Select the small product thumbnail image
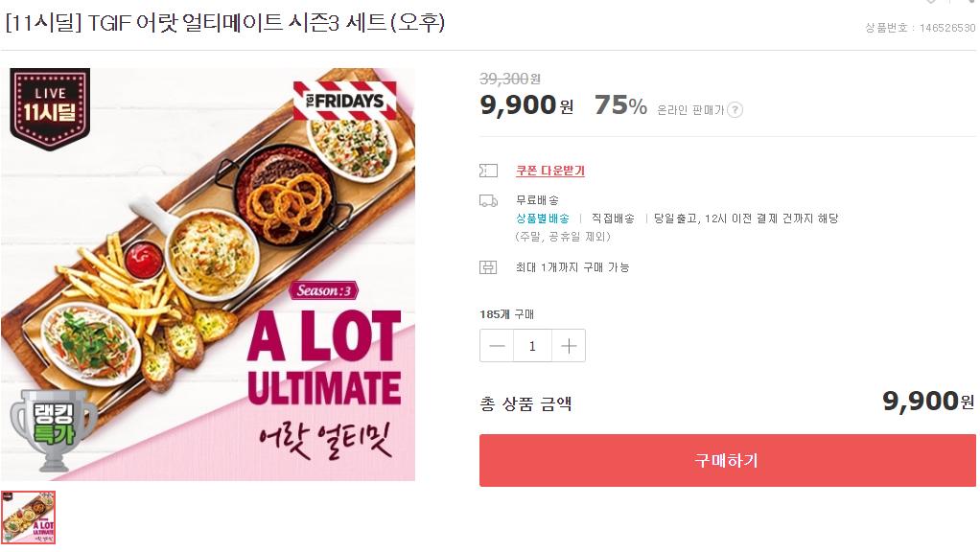The width and height of the screenshot is (980, 552). 29,517
